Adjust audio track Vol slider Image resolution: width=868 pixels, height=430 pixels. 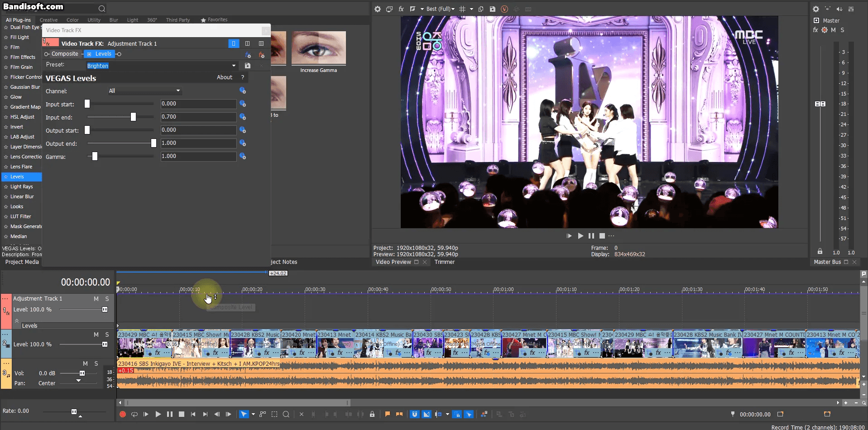[x=82, y=373]
